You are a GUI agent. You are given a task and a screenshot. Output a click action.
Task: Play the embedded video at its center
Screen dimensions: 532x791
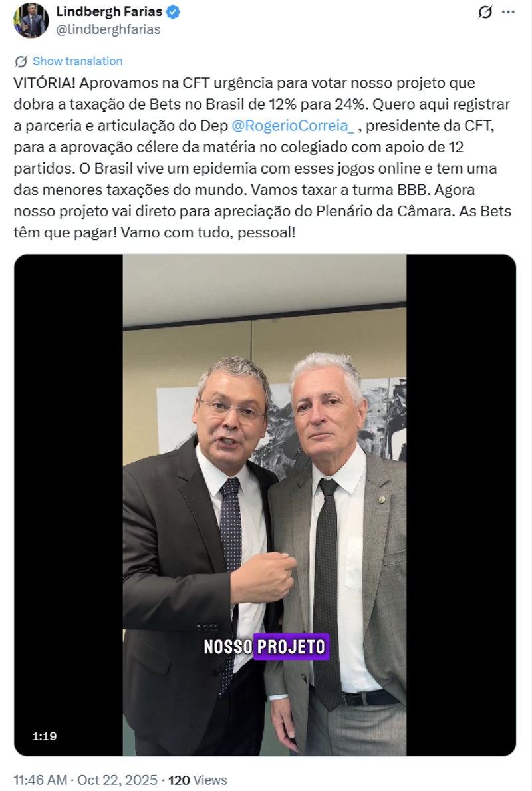coord(265,505)
